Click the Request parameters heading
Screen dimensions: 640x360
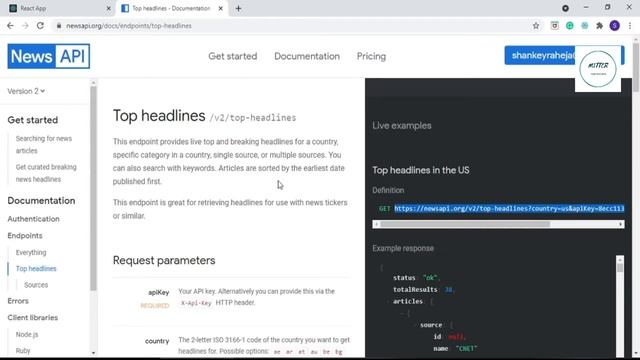[164, 260]
